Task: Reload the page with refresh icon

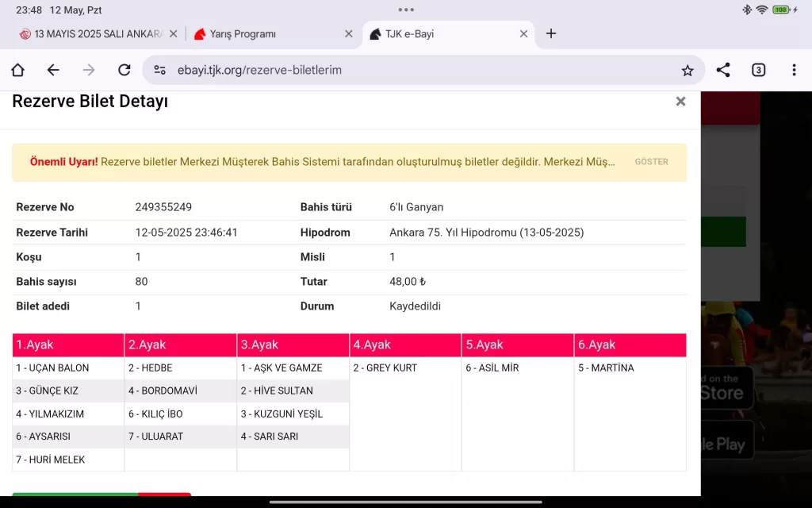Action: coord(124,70)
